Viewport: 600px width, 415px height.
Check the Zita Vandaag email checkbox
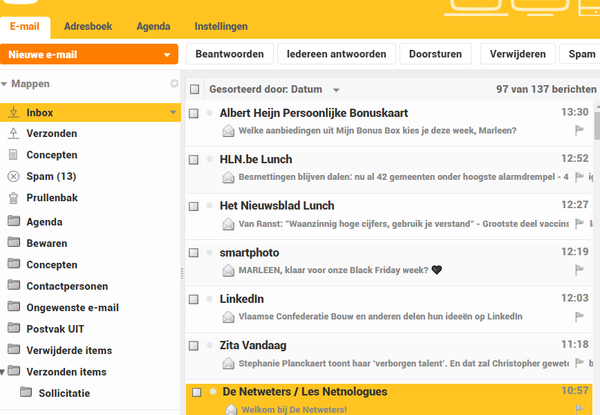coord(194,346)
